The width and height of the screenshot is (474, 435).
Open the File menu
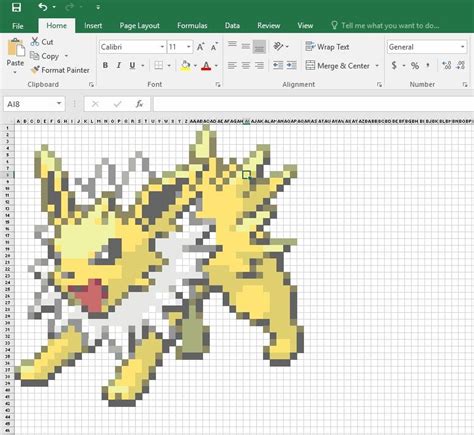(x=18, y=26)
